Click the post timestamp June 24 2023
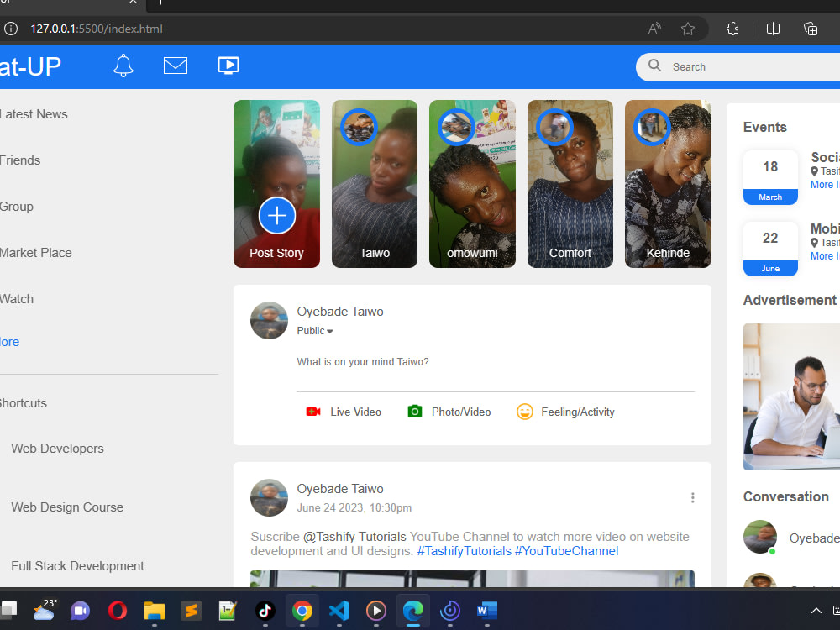This screenshot has height=630, width=840. [354, 508]
